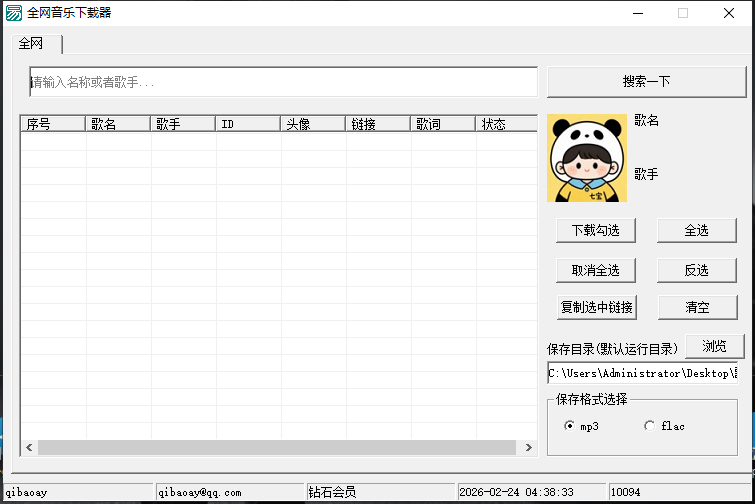755x504 pixels.
Task: Click the save directory path field
Action: (642, 373)
